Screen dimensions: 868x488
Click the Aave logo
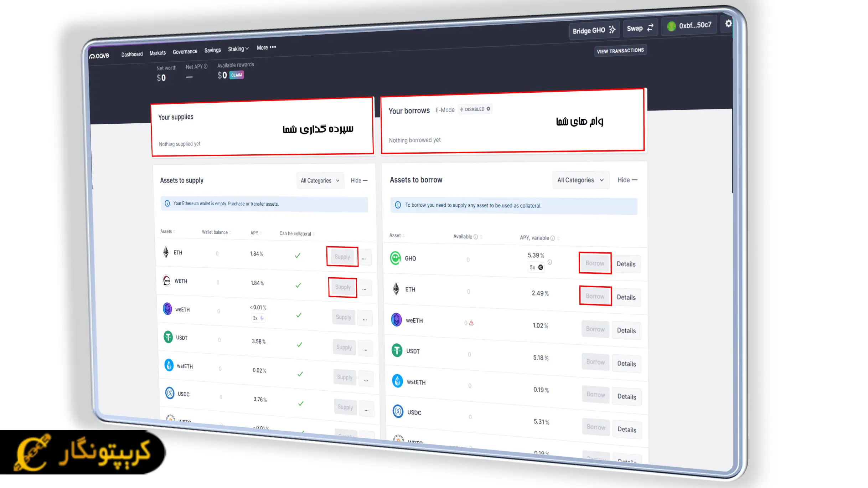coord(99,56)
